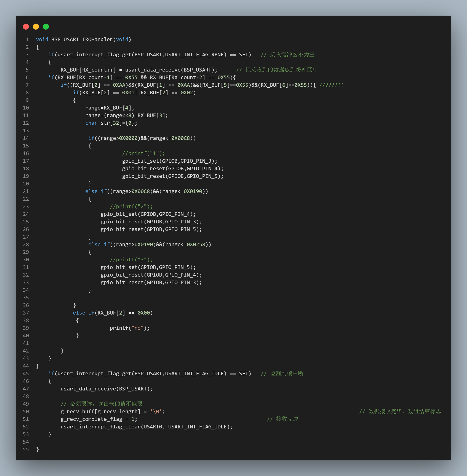Click line number 1
The width and height of the screenshot is (467, 476).
click(27, 39)
